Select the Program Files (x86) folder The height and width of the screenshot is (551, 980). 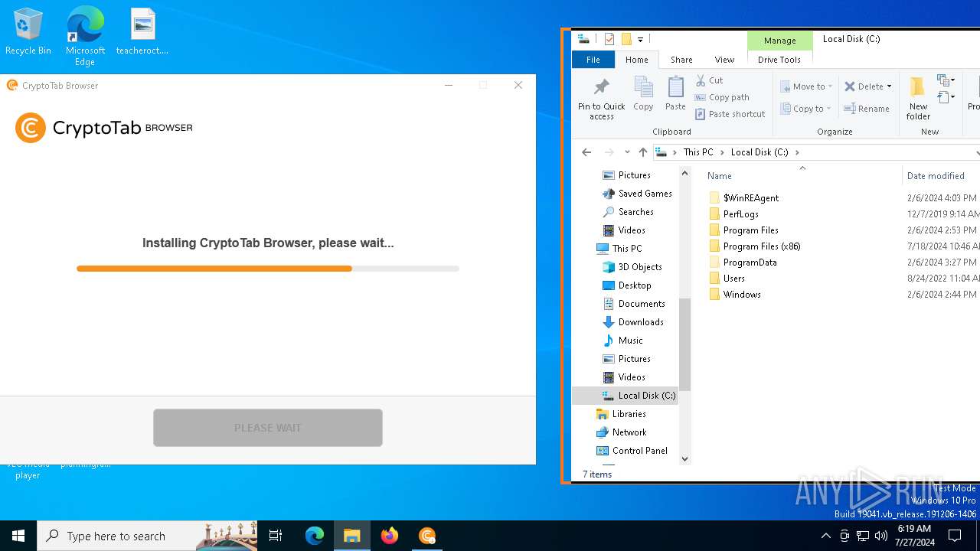pos(762,246)
